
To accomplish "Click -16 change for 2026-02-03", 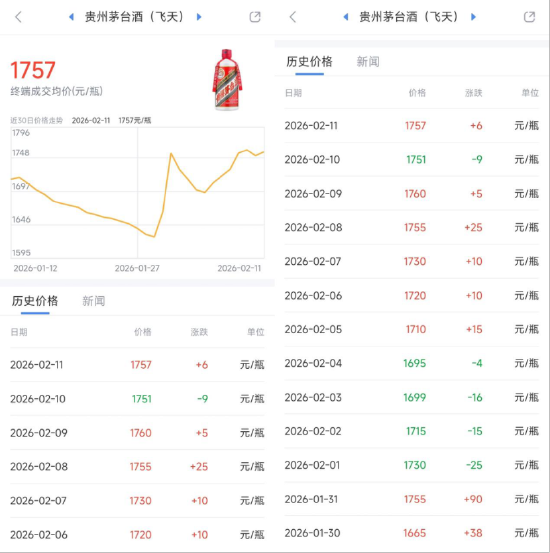I will (475, 397).
